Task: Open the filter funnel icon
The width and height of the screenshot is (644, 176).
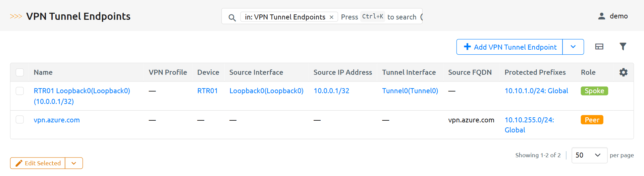Action: pos(623,47)
